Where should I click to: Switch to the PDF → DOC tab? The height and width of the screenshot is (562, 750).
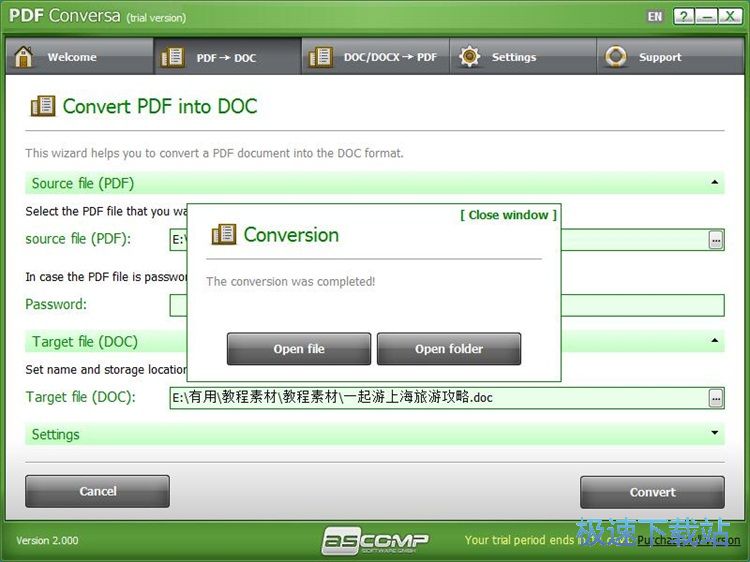click(228, 56)
